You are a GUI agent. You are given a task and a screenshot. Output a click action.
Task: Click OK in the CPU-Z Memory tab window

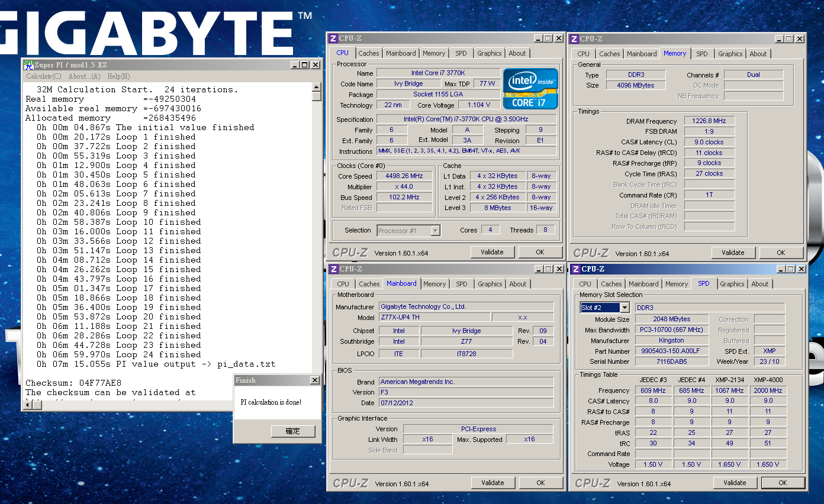coord(781,253)
